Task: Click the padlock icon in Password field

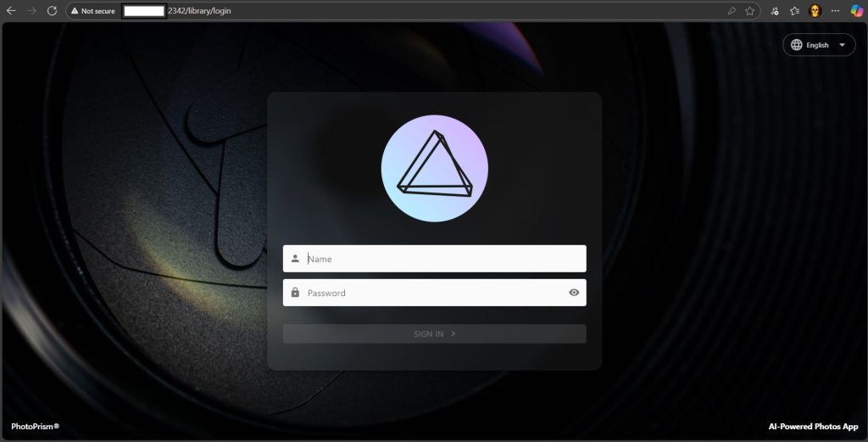Action: pyautogui.click(x=295, y=293)
